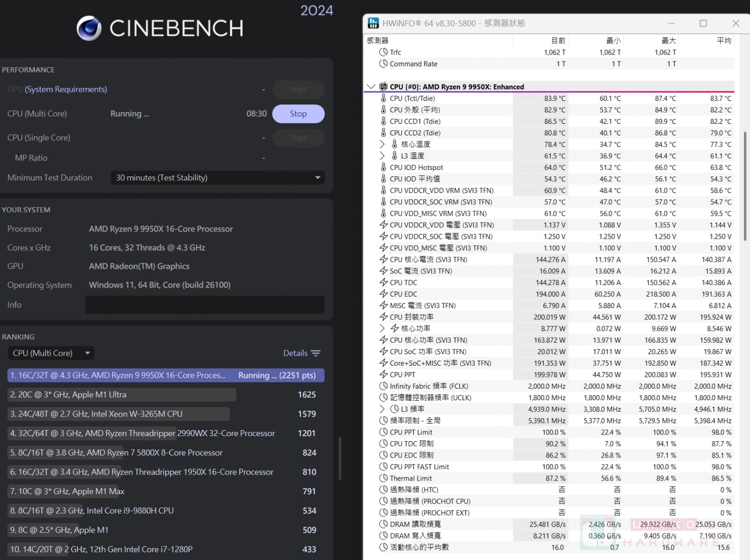
Task: Click the Cinebench logo sphere icon
Action: point(89,28)
